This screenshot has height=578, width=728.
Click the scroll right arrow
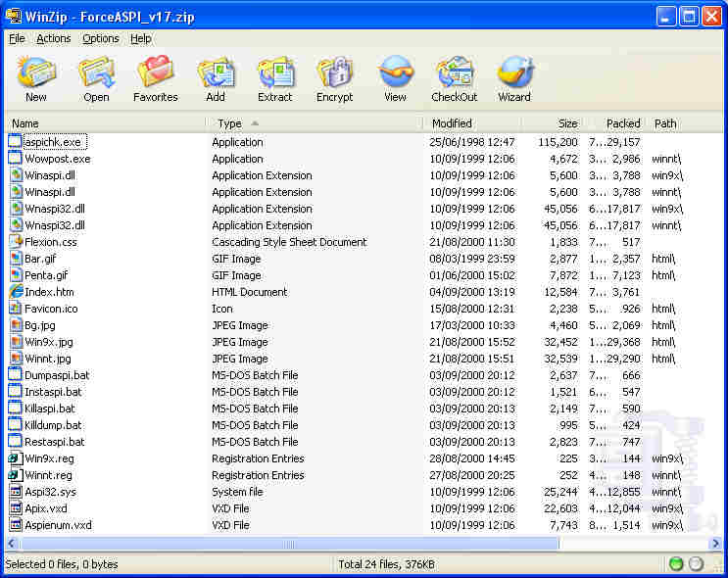pos(715,544)
